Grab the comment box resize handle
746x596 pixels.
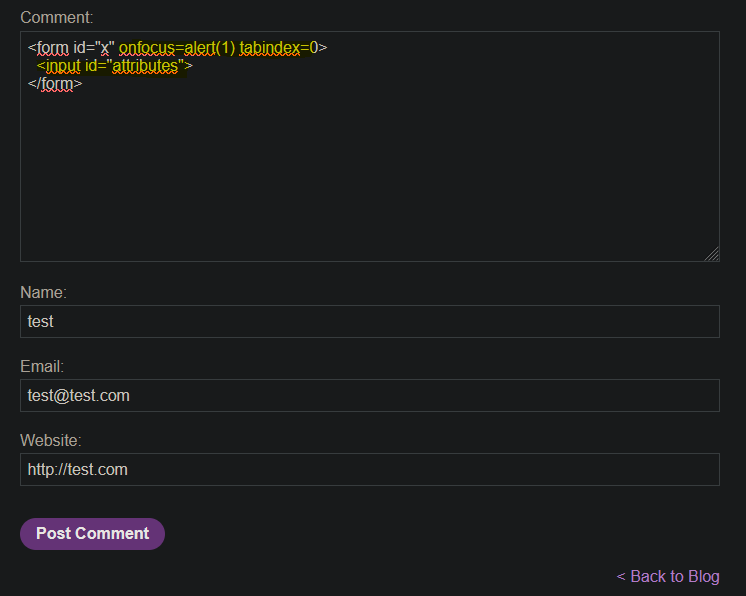[x=712, y=254]
